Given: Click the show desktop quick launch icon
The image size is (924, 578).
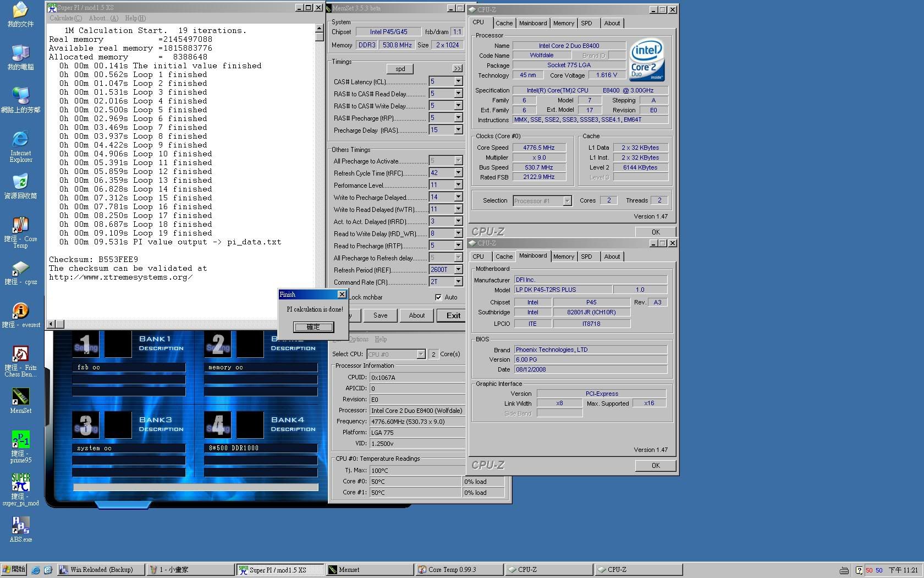Looking at the screenshot, I should click(x=48, y=570).
